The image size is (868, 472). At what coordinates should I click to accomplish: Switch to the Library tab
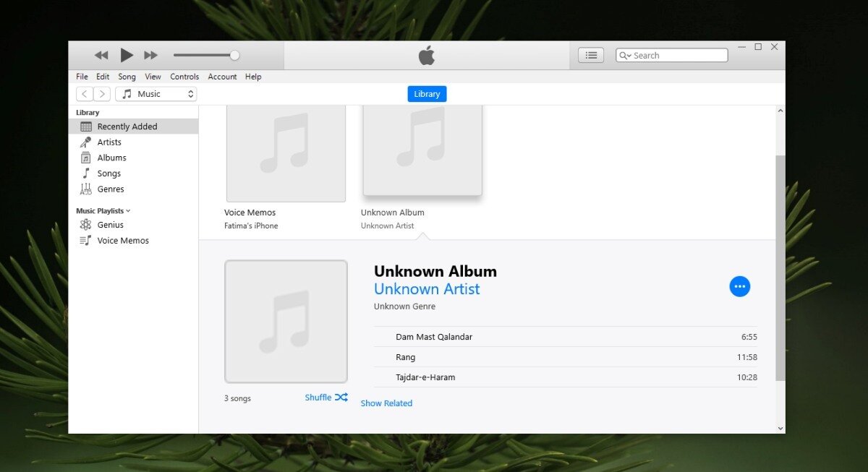pyautogui.click(x=427, y=93)
